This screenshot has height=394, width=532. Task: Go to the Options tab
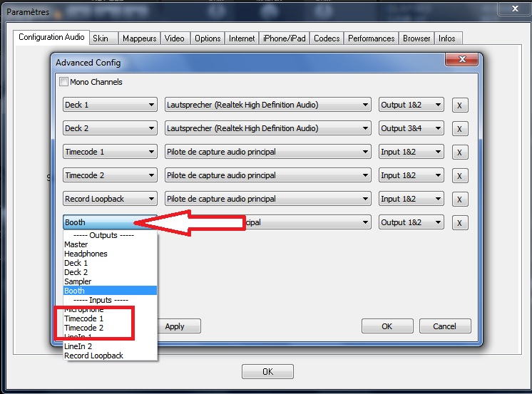[208, 38]
